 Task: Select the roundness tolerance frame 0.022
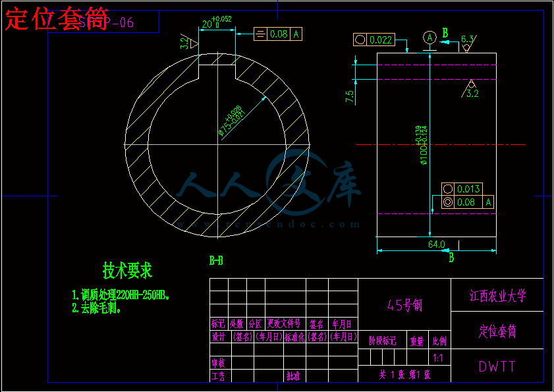[374, 40]
